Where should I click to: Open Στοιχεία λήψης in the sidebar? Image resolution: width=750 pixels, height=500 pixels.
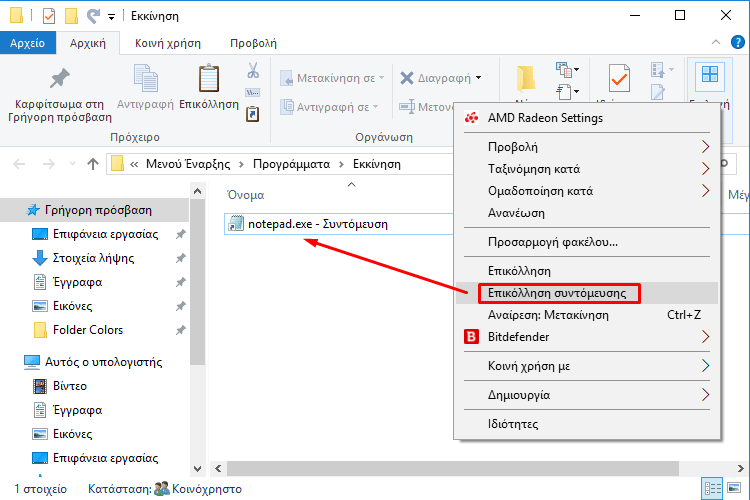coord(93,258)
